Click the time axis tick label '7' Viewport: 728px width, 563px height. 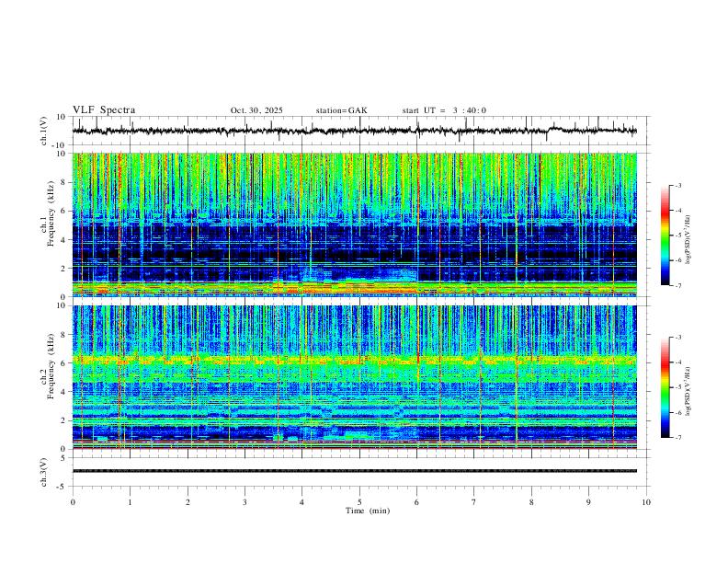point(474,502)
